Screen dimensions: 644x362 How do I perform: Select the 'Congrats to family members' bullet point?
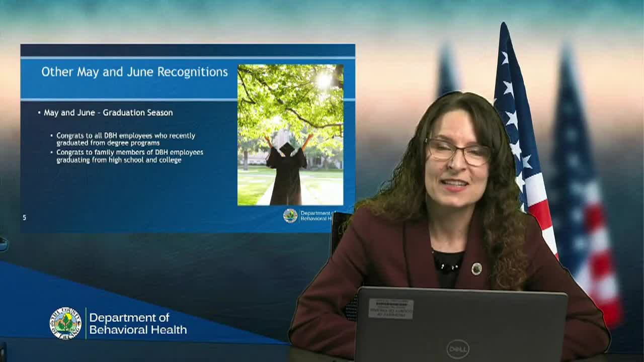click(129, 155)
